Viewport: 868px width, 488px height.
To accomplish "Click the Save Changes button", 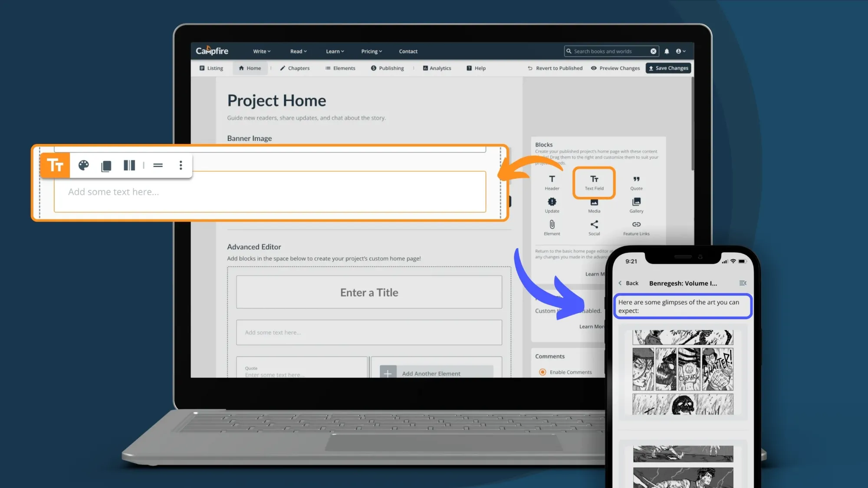I will (x=668, y=68).
